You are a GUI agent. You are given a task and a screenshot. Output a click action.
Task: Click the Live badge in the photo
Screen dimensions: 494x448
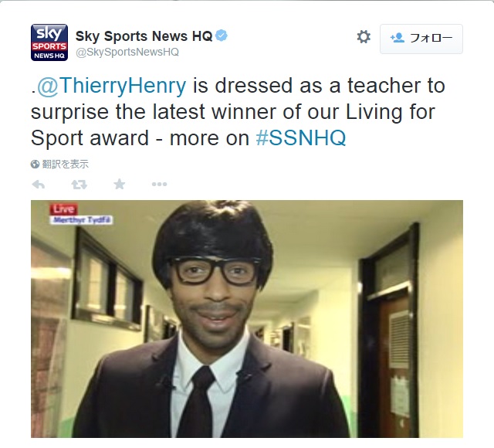tap(63, 209)
